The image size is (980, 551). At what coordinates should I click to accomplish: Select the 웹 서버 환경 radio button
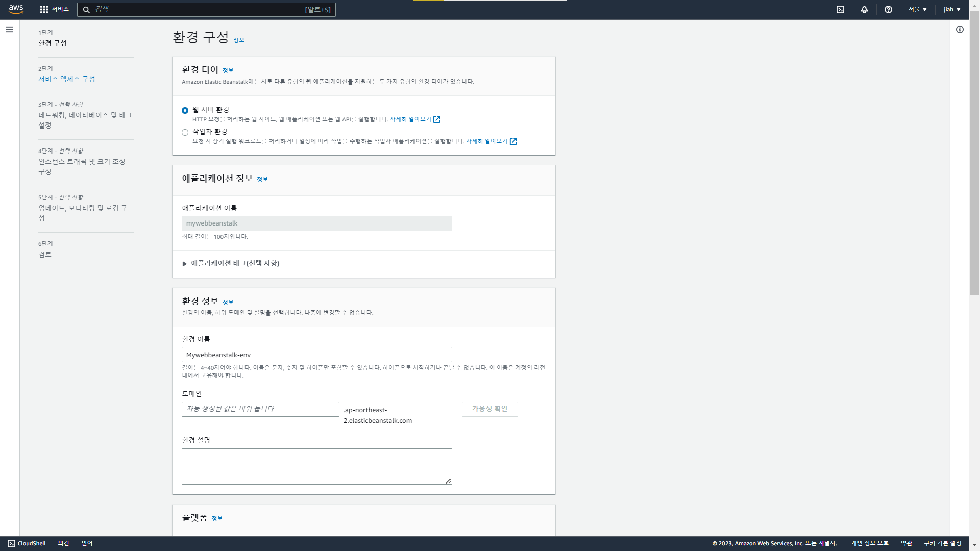pos(185,110)
